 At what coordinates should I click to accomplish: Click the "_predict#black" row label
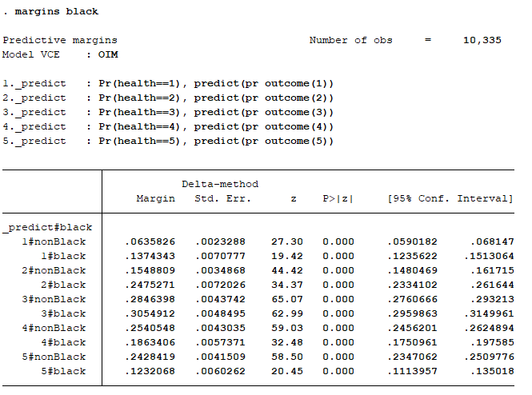(47, 228)
